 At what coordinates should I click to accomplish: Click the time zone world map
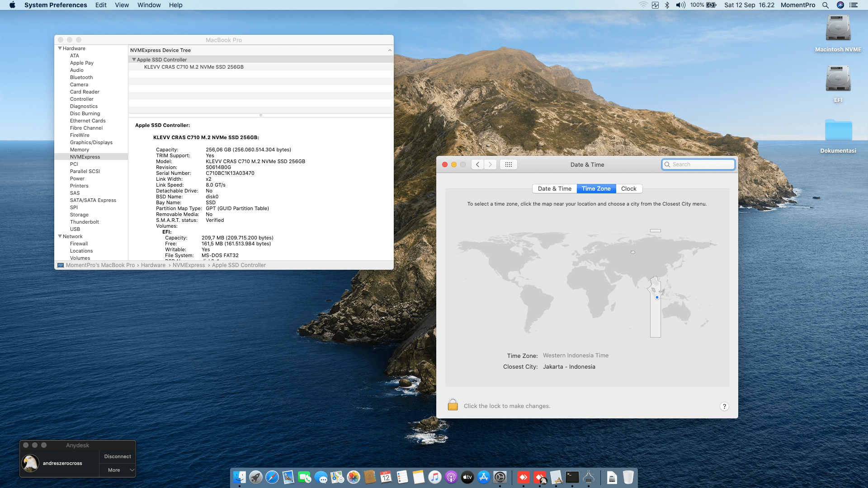pyautogui.click(x=587, y=282)
